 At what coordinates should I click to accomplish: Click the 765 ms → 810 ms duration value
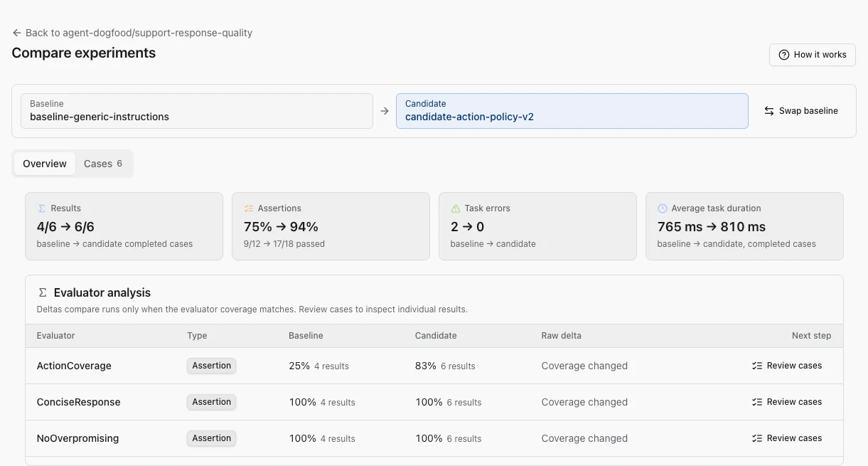coord(712,227)
